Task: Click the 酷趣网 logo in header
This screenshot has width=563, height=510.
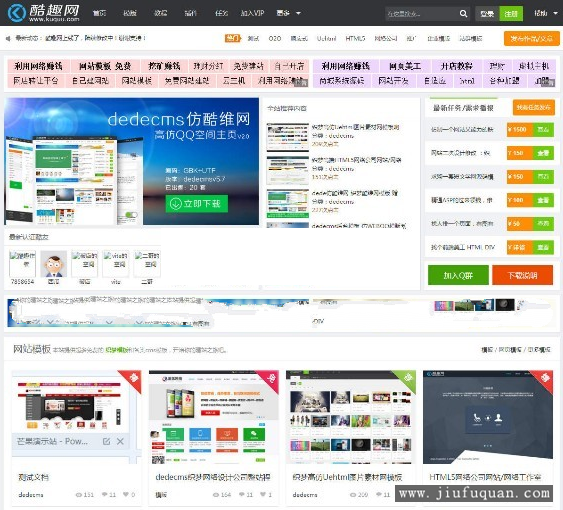Action: click(x=43, y=13)
